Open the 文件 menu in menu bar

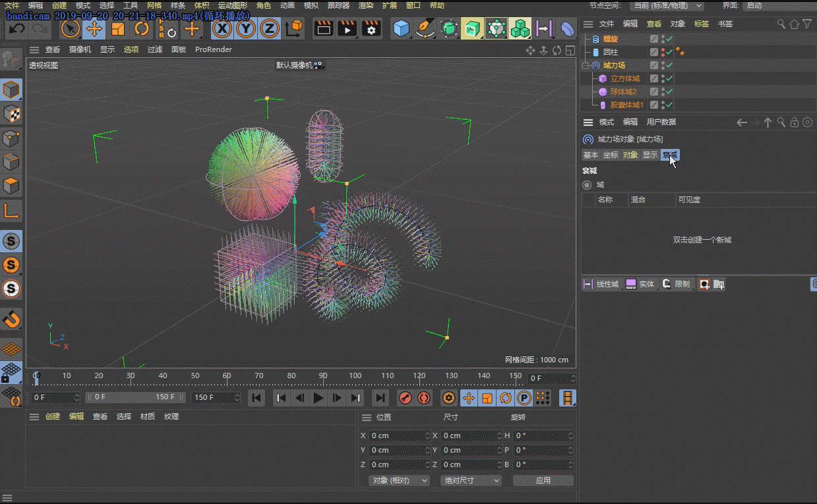coord(12,5)
